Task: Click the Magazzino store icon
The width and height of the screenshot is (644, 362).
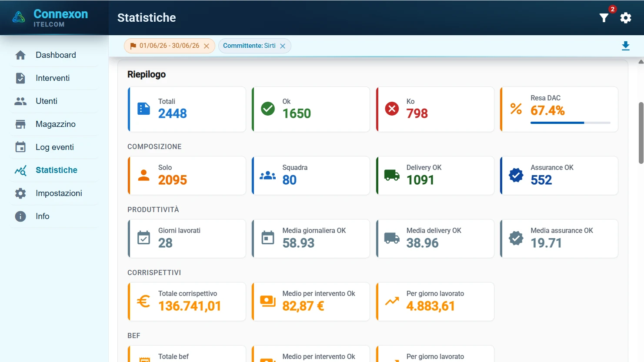Action: pyautogui.click(x=20, y=124)
